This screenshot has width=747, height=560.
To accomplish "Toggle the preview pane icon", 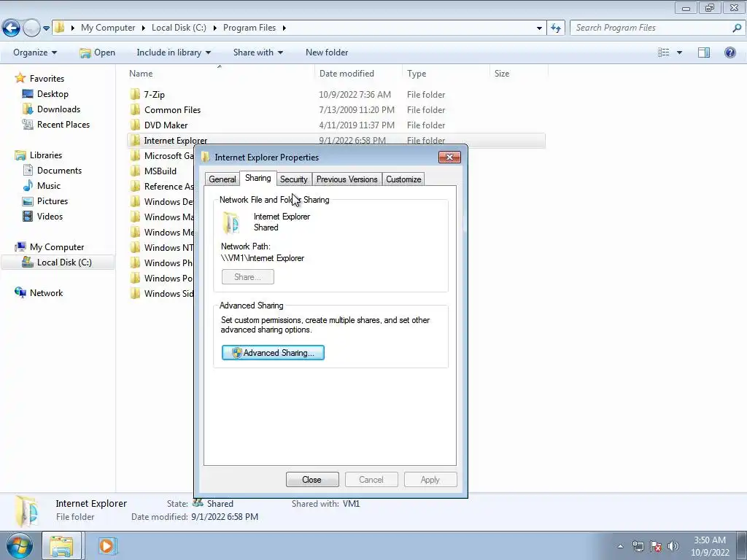I will pyautogui.click(x=704, y=52).
